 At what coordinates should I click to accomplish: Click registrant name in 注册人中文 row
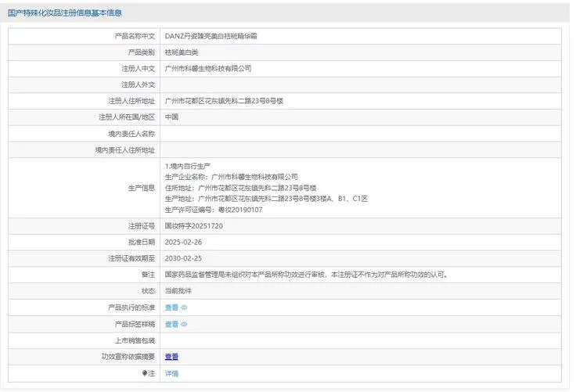pos(208,69)
